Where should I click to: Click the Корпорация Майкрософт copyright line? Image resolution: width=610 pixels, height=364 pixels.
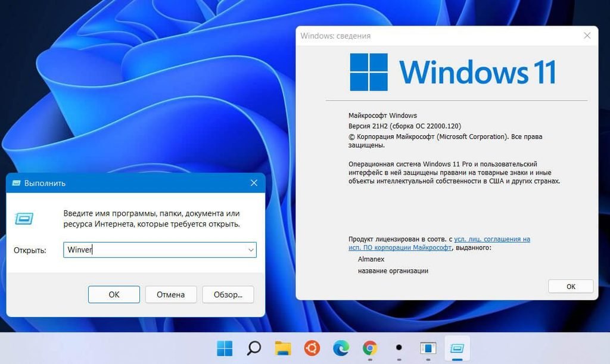445,141
